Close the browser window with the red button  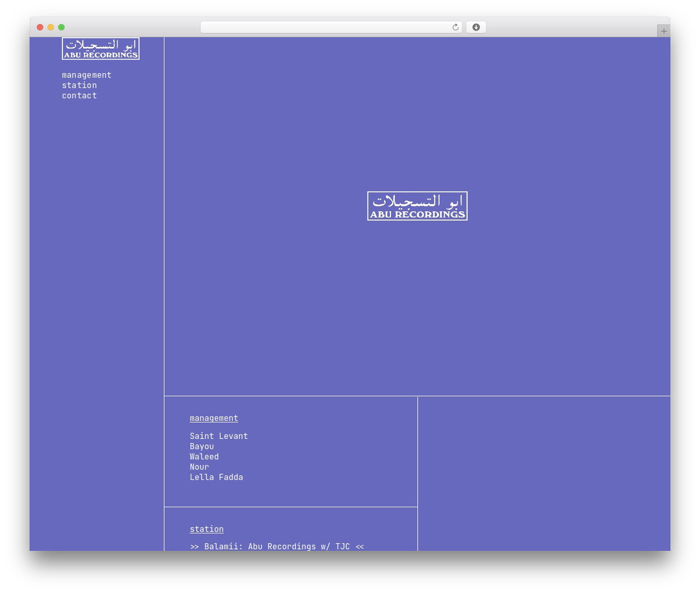[40, 27]
